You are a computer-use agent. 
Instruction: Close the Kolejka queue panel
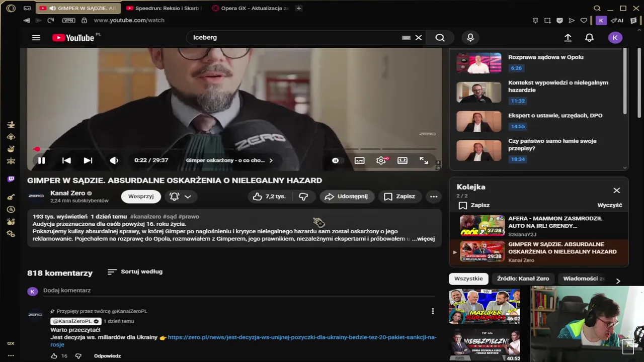coord(616,191)
